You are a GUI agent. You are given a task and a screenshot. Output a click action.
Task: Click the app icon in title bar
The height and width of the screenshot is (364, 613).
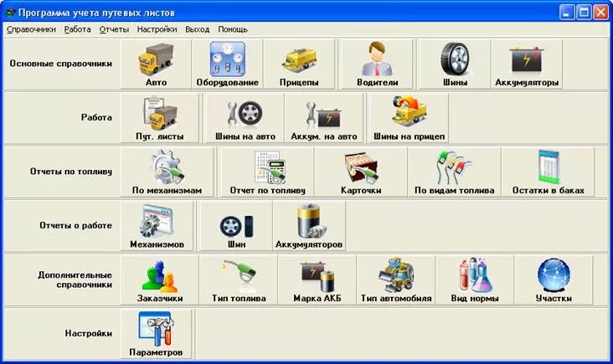pos(10,13)
